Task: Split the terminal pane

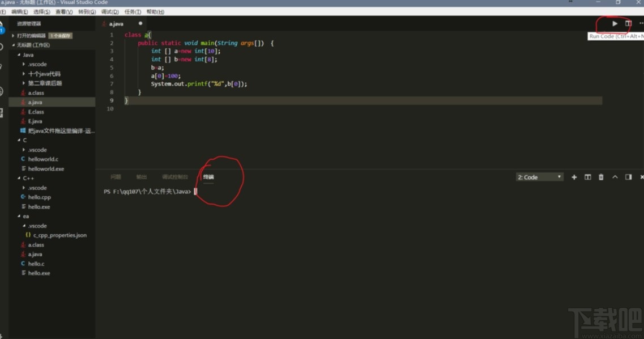Action: (x=588, y=177)
